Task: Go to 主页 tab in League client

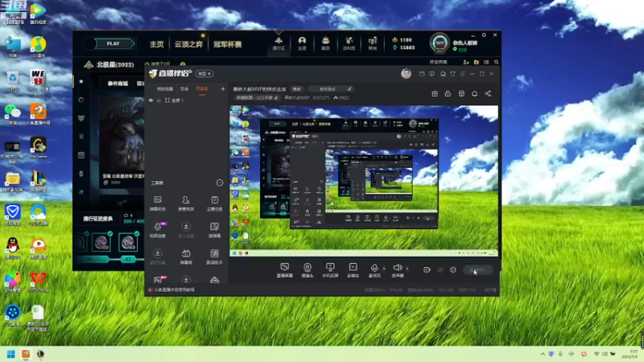Action: (x=156, y=44)
